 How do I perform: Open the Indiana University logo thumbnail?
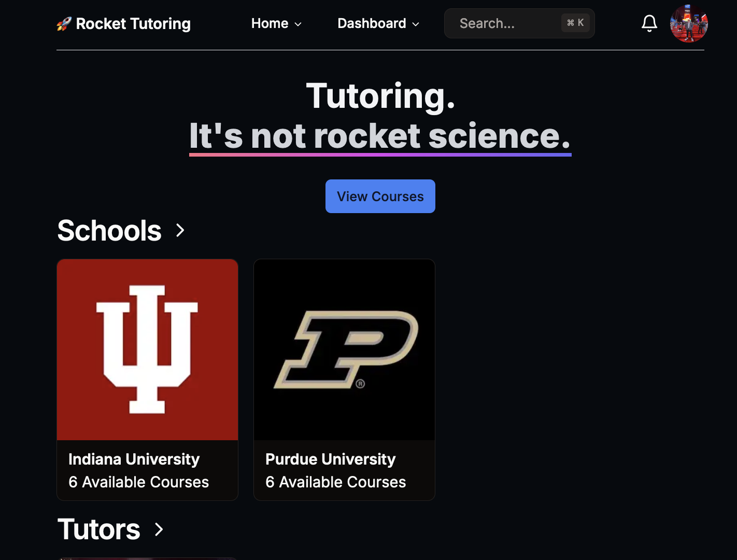[x=147, y=349]
